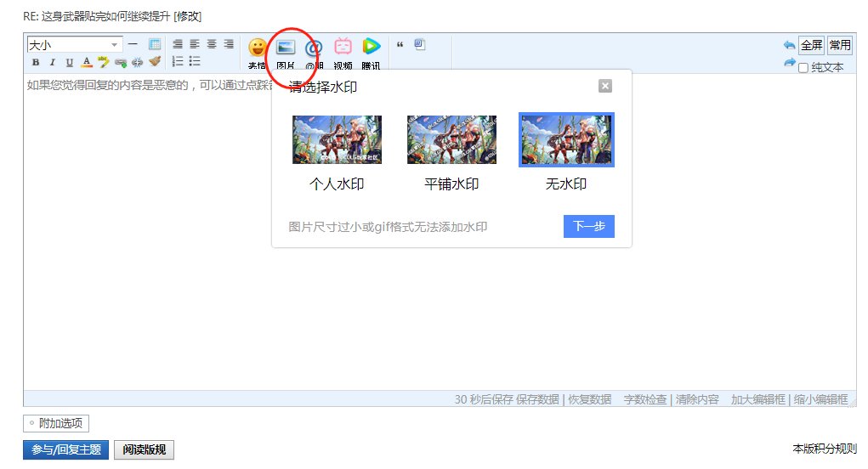Open the emoticon (表情) picker

(257, 48)
